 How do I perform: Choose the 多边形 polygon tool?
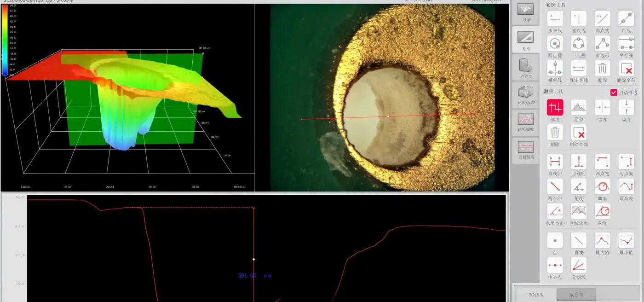click(603, 44)
